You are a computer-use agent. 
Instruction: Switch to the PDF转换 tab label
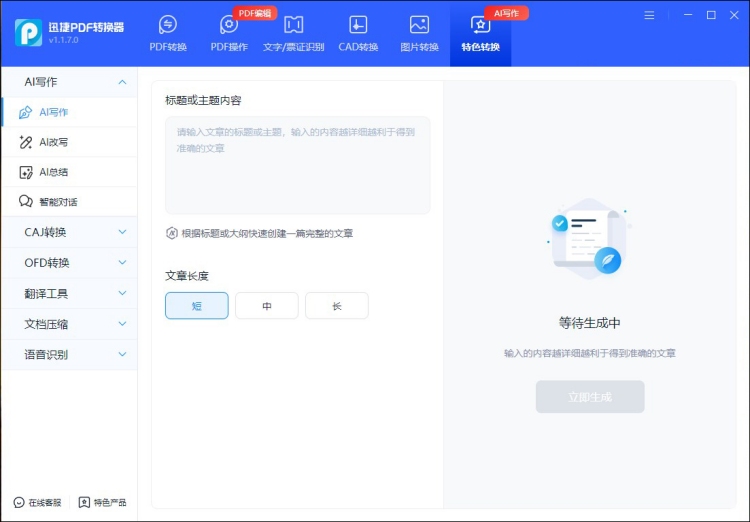(x=168, y=47)
